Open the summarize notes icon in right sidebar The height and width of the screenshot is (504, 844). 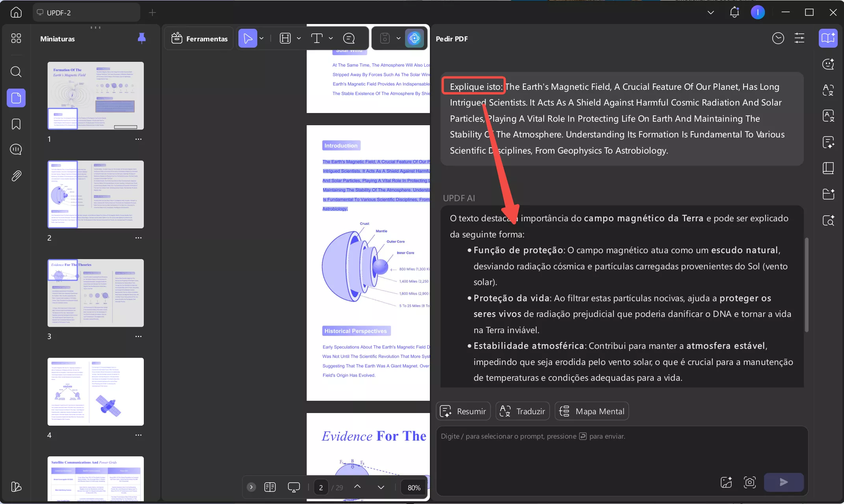tap(828, 142)
